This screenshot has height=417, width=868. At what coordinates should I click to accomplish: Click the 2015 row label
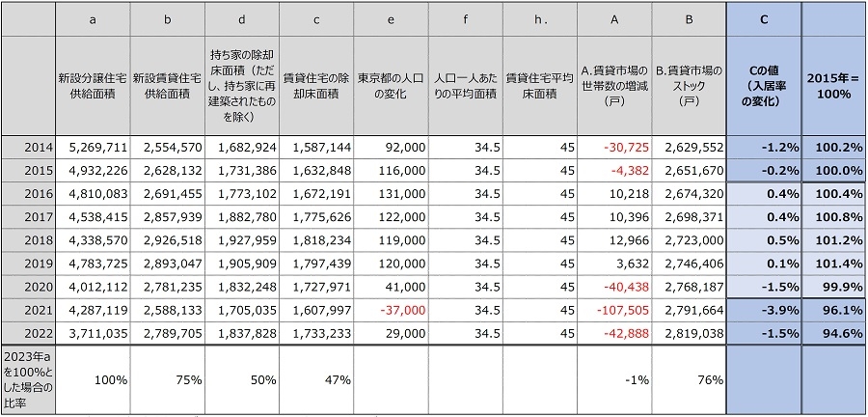28,171
